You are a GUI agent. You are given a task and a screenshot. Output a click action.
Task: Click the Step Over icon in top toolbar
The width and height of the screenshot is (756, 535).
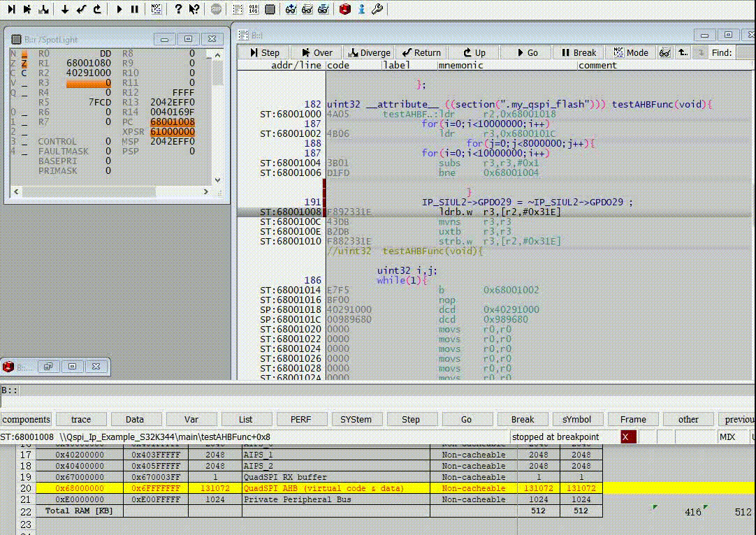pyautogui.click(x=27, y=8)
